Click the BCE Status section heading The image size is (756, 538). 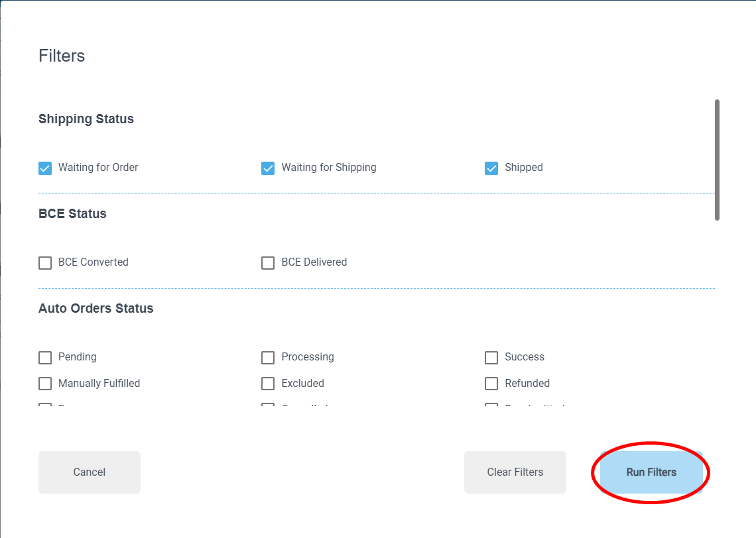72,214
